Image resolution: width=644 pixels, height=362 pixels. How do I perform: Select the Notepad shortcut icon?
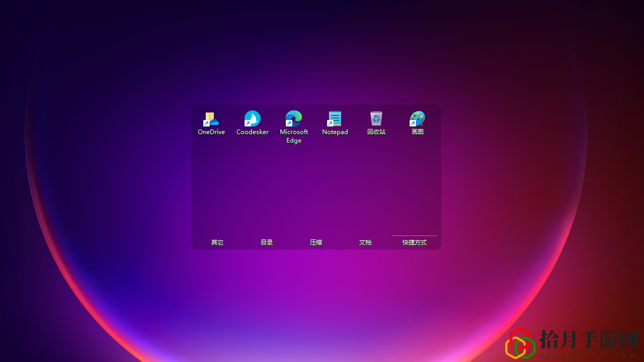click(x=335, y=119)
